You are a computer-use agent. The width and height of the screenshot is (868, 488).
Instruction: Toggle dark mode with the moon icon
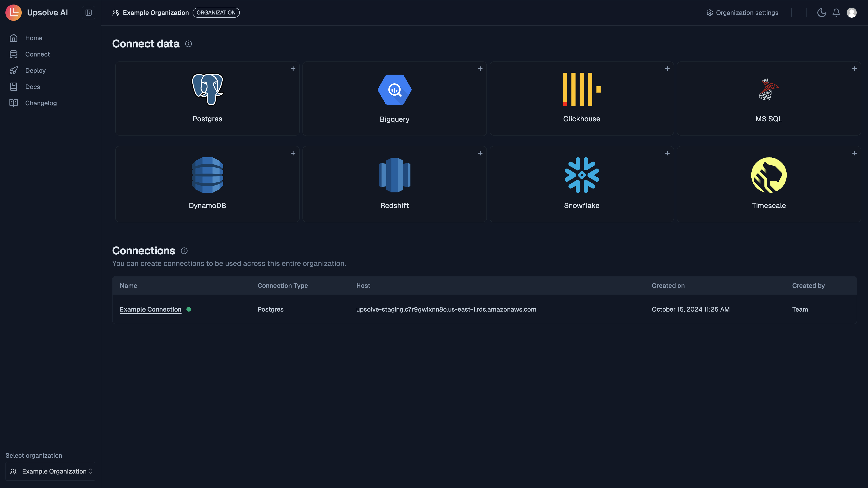coord(821,12)
